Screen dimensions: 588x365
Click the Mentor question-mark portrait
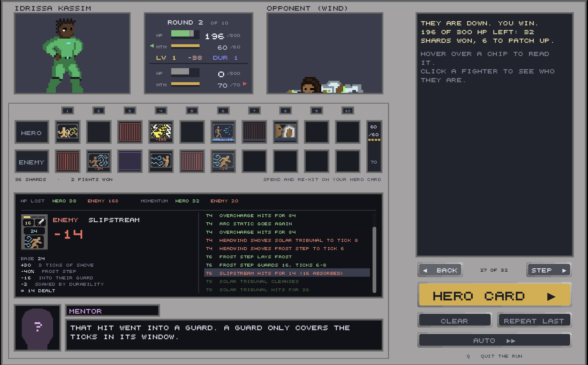tap(37, 328)
